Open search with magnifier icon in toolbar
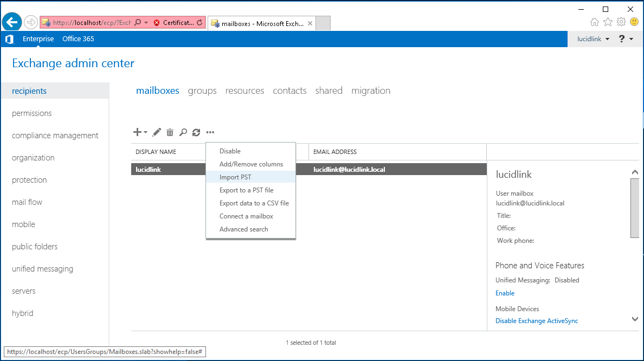Viewport: 644px width, 361px height. (183, 132)
